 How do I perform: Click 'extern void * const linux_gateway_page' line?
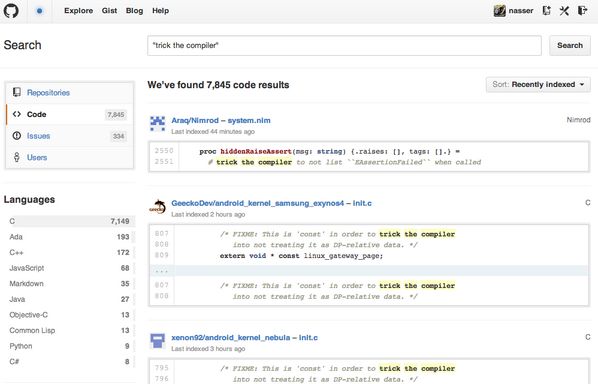(301, 255)
